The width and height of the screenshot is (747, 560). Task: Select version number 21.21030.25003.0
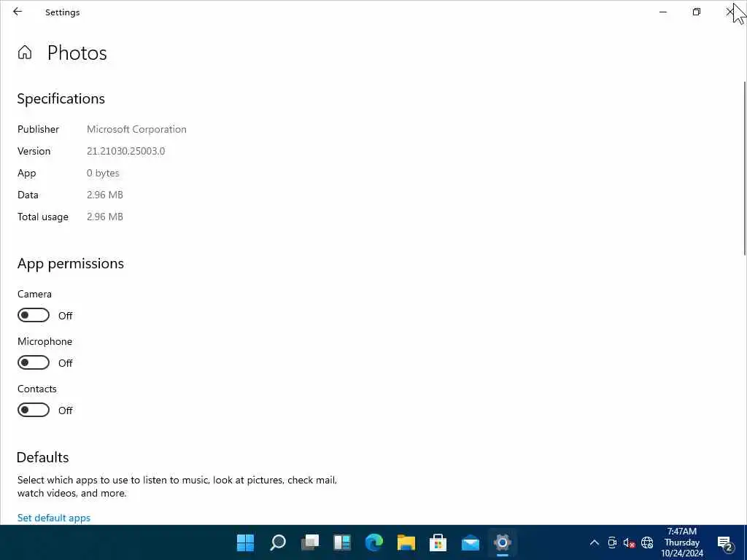point(125,151)
